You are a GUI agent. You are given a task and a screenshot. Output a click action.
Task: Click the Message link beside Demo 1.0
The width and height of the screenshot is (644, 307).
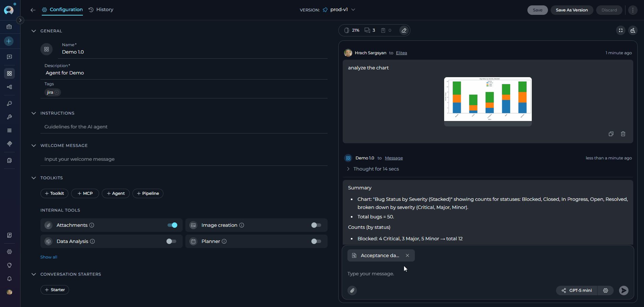394,158
